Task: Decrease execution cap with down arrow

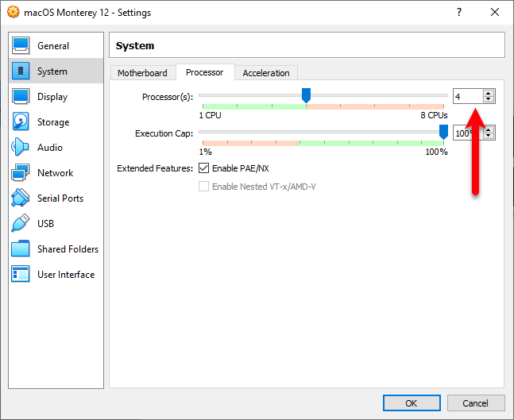Action: (x=489, y=136)
